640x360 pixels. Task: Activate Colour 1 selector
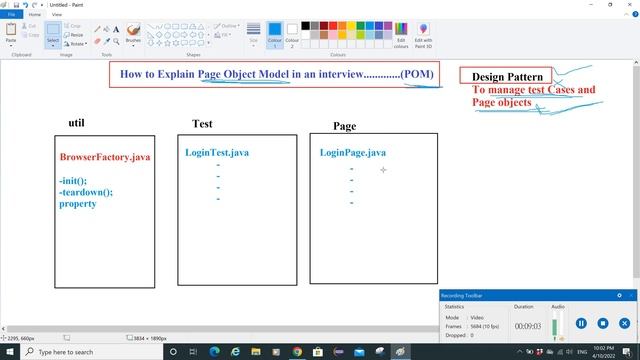pos(275,35)
